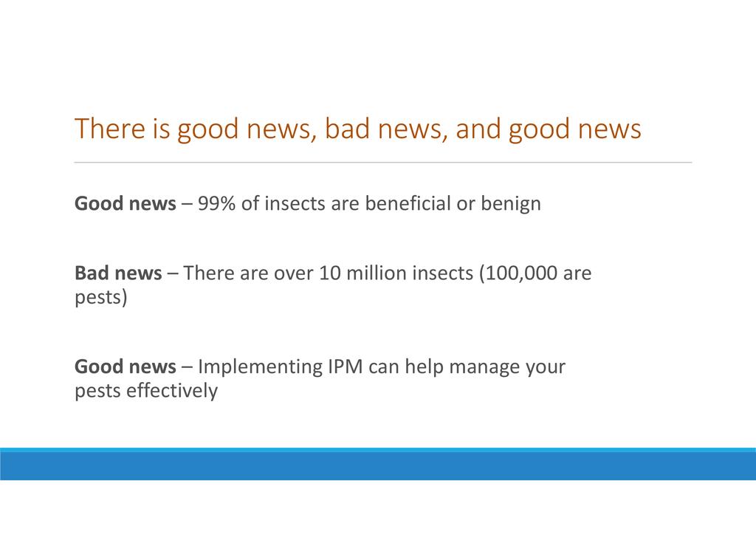This screenshot has width=756, height=535.
Task: Click the words "pests effectively"
Action: tap(146, 391)
